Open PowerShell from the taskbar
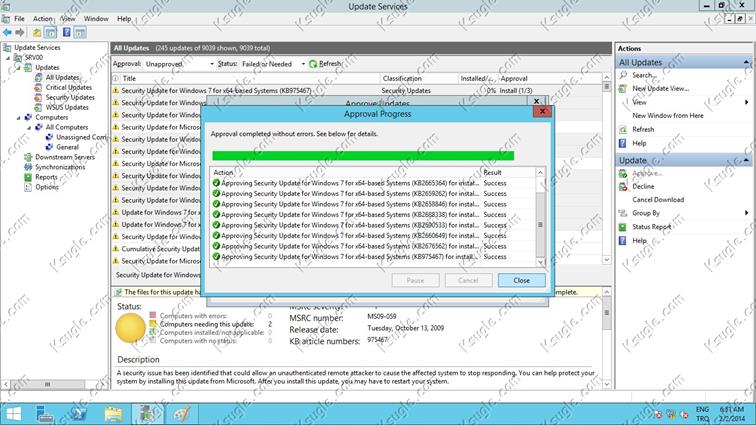Image resolution: width=756 pixels, height=425 pixels. pyautogui.click(x=78, y=414)
